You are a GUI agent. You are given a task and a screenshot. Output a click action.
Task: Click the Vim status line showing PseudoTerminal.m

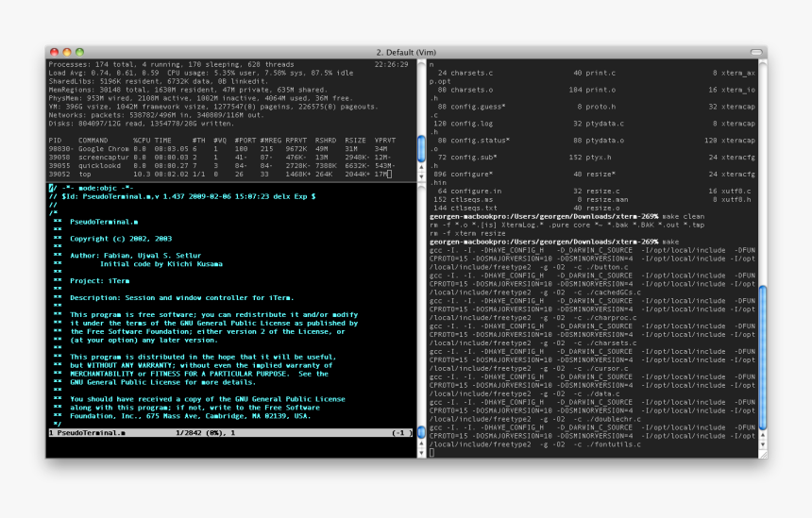pos(231,433)
